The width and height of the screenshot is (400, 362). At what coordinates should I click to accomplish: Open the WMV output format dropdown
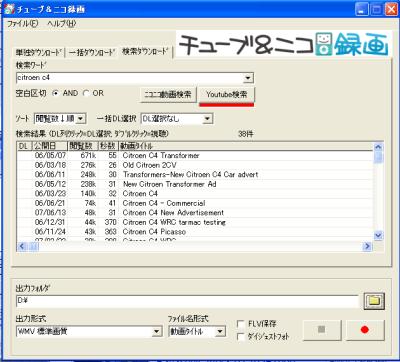pos(157,332)
